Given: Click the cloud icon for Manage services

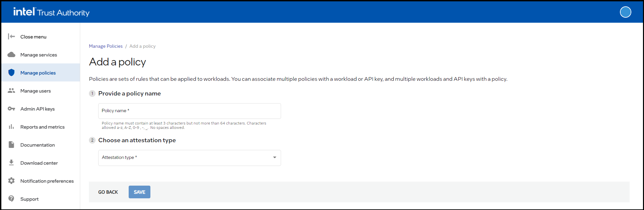Looking at the screenshot, I should pos(11,54).
